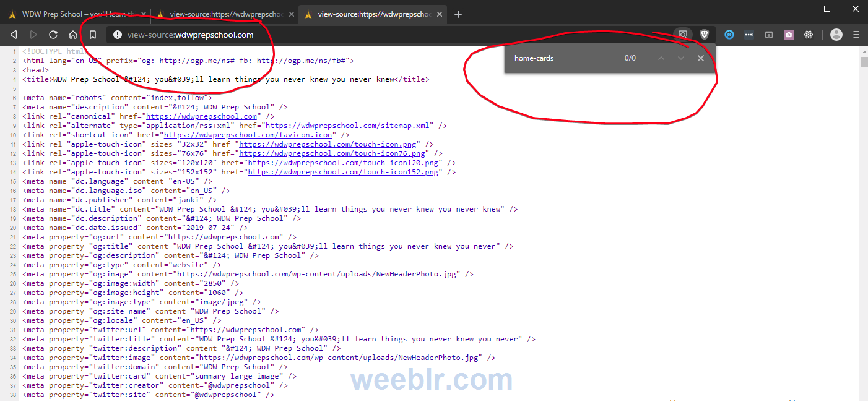The height and width of the screenshot is (420, 868).
Task: Open the password dots extension icon
Action: tap(749, 35)
